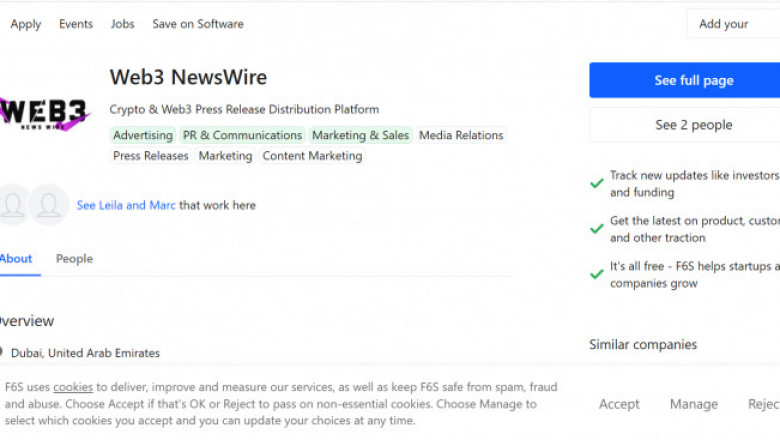Click the Web3 NewsWire title heading
This screenshot has height=440, width=780.
[x=189, y=77]
